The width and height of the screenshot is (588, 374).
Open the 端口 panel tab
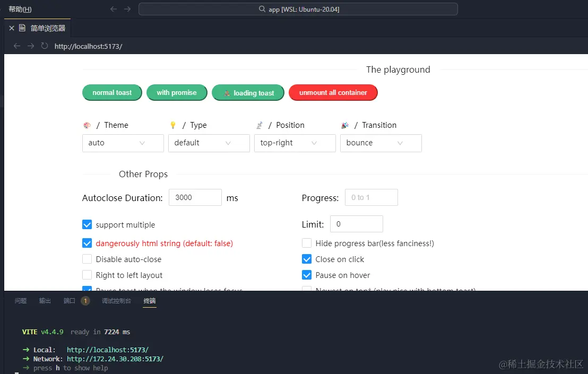tap(70, 301)
